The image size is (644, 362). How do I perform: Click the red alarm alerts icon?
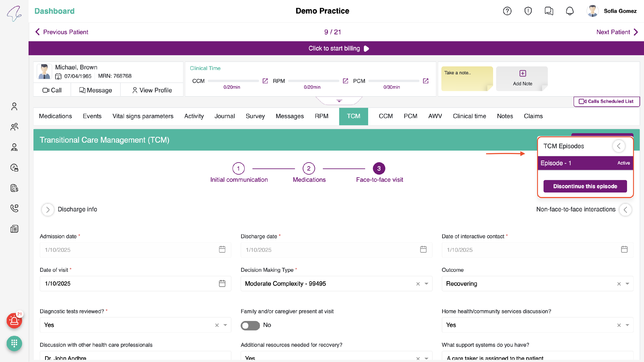pos(14,321)
